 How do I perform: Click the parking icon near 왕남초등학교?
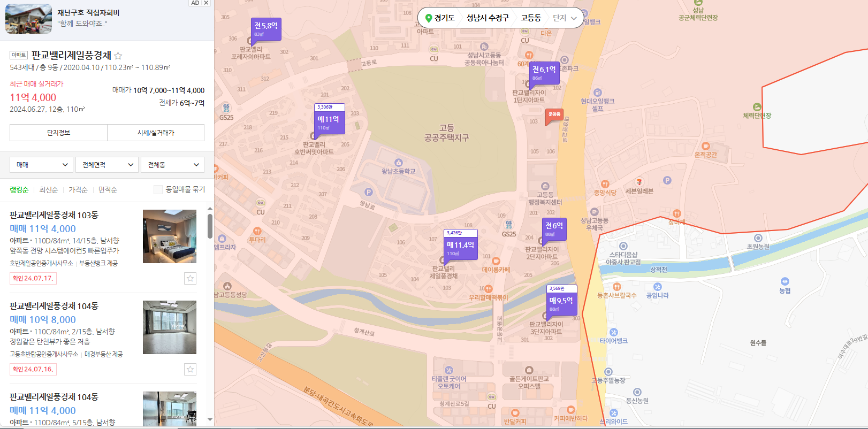point(368,192)
